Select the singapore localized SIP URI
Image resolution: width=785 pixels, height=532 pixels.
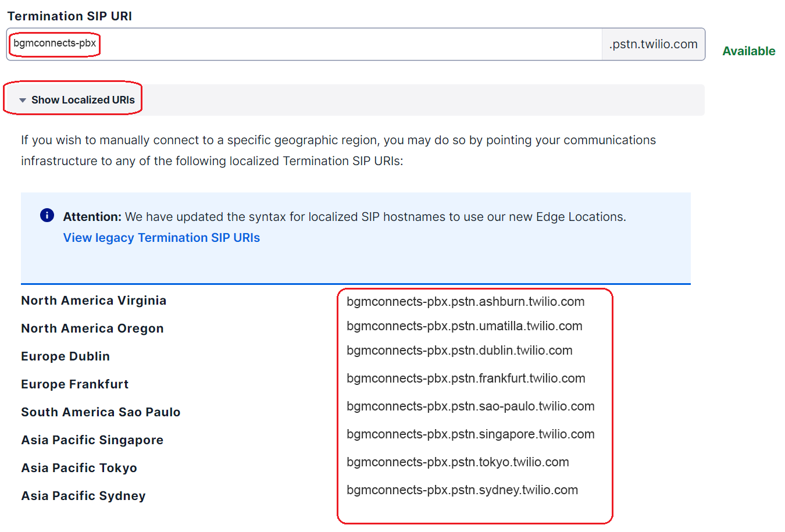tap(470, 434)
